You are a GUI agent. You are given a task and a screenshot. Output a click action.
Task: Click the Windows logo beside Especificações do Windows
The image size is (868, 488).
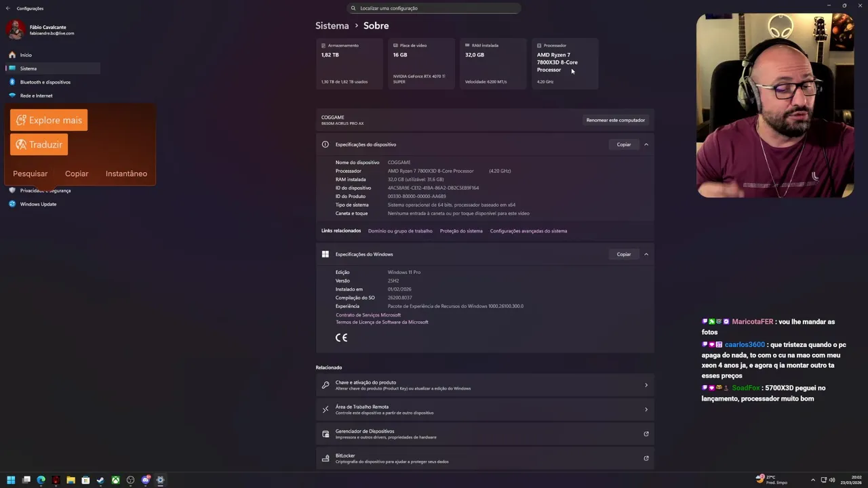(325, 254)
